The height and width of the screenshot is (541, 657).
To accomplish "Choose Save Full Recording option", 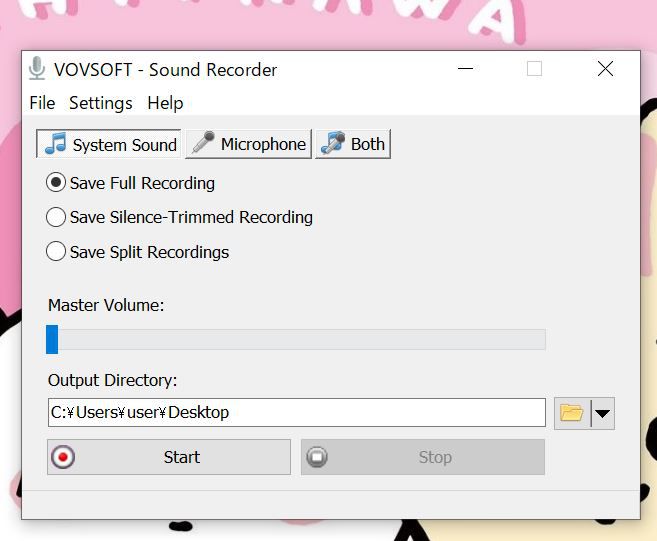I will coord(130,183).
